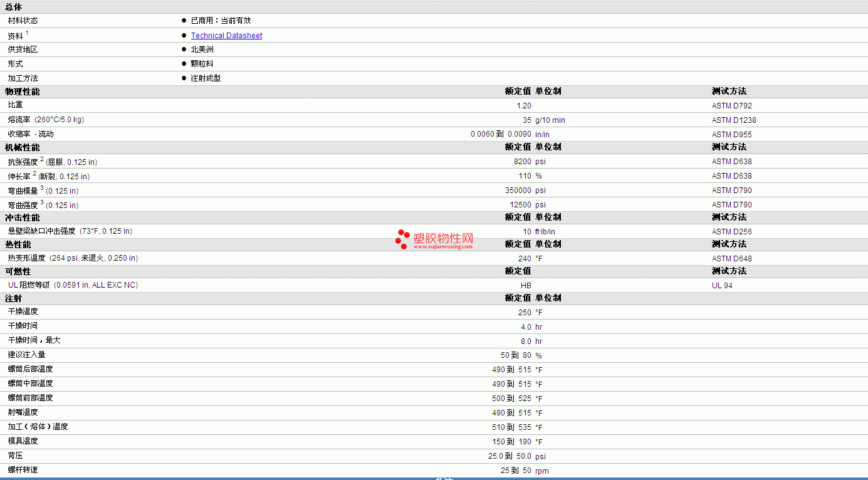Image resolution: width=868 pixels, height=480 pixels.
Task: Select the unit ft·lb/in
Action: 545,232
